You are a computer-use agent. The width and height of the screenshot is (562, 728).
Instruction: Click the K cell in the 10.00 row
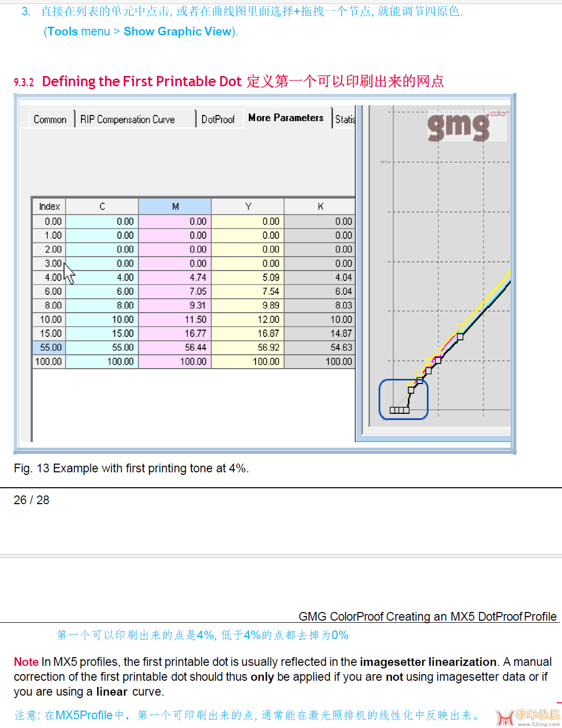[x=320, y=319]
